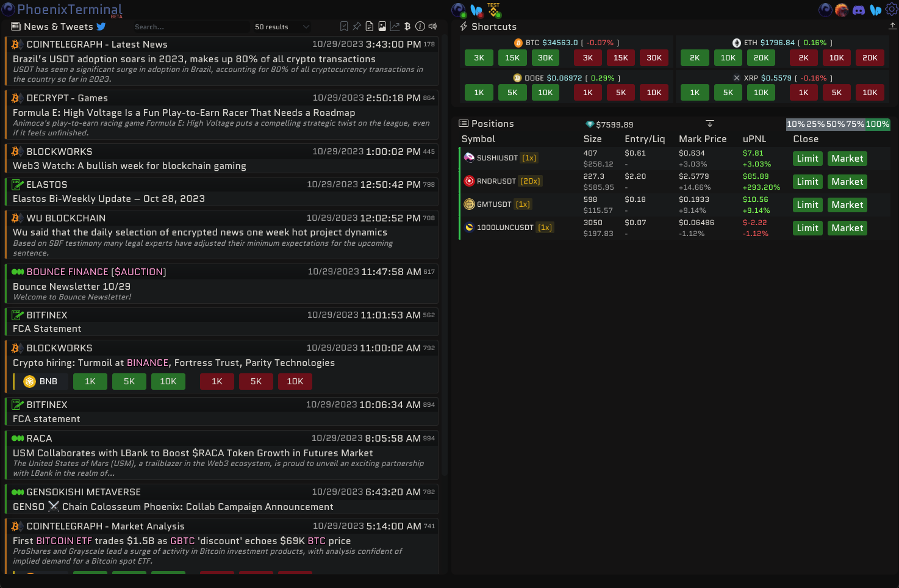Click the $7599.89 balance value
The height and width of the screenshot is (588, 899).
[615, 124]
